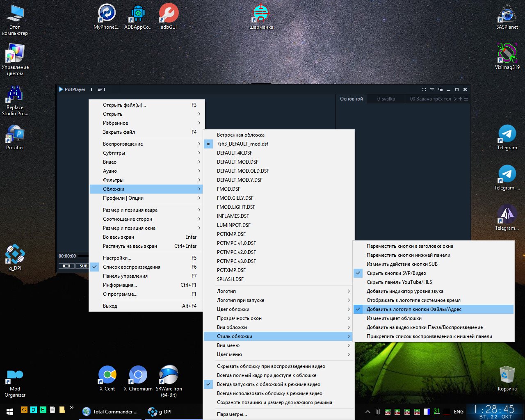
Task: Launch the X-Cent browser shortcut
Action: [107, 378]
